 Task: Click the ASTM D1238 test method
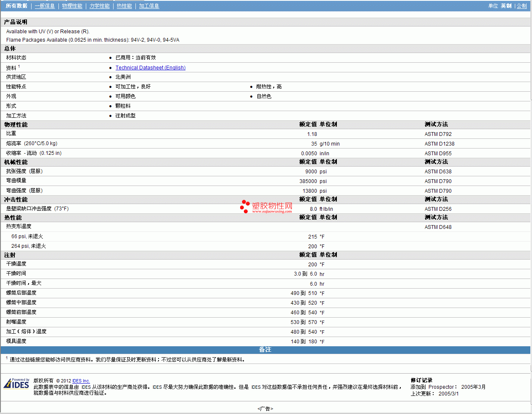[439, 144]
